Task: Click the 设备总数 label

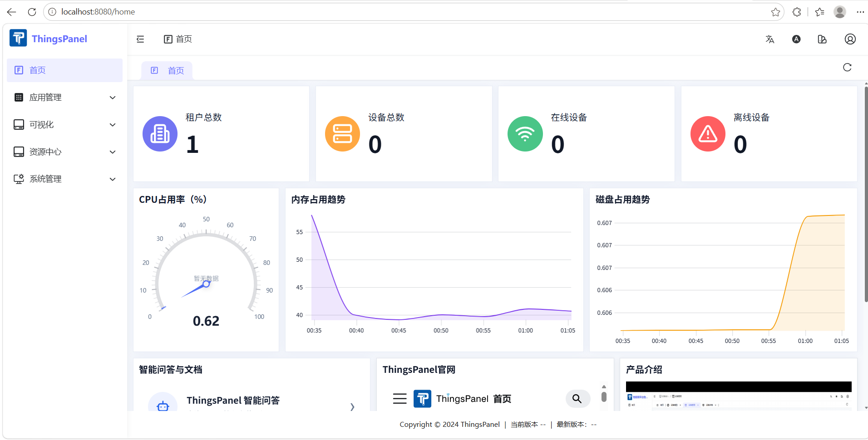Action: tap(386, 117)
